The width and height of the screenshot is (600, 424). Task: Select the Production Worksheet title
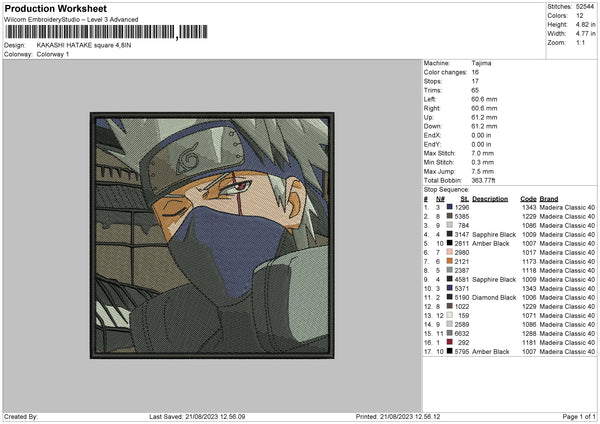click(x=55, y=8)
